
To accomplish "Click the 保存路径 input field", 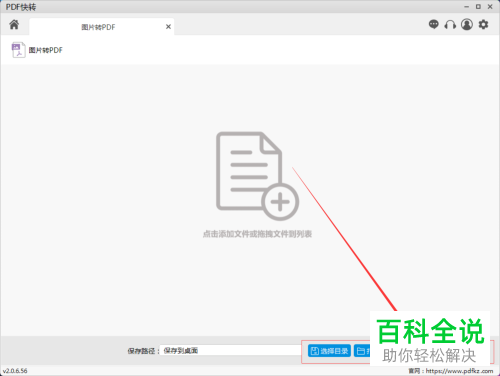I will 230,351.
